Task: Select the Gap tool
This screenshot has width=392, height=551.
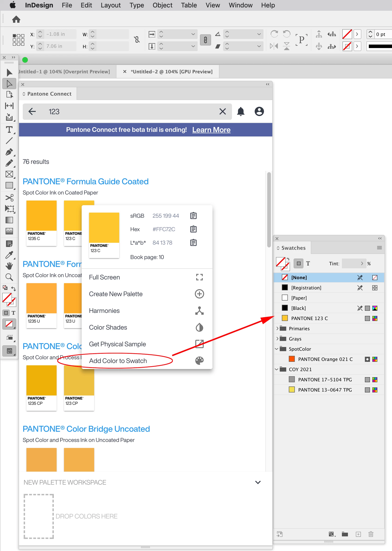Action: point(9,106)
